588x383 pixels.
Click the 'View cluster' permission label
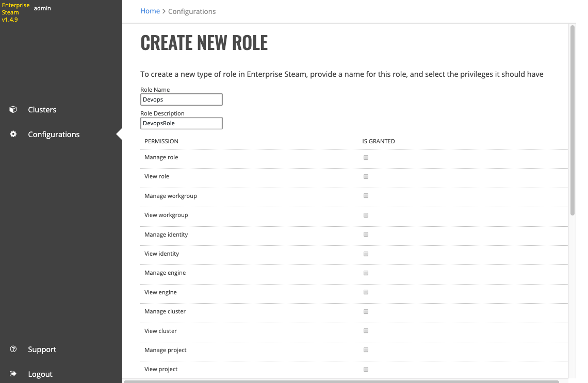coord(160,331)
